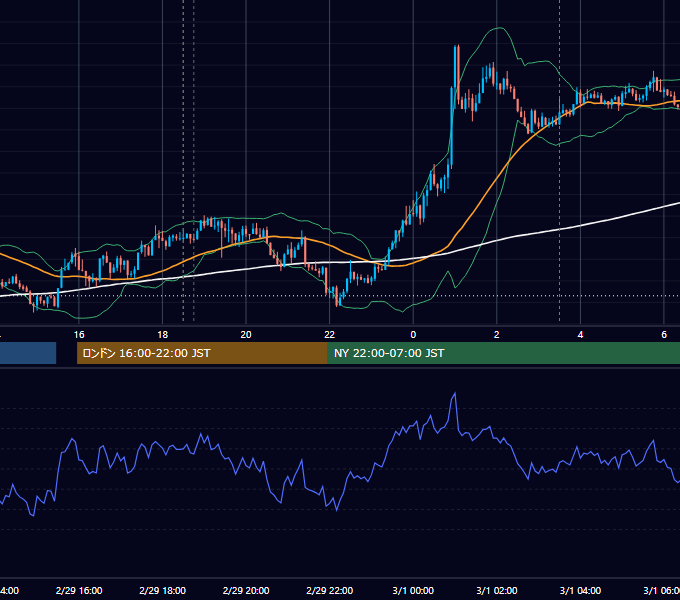Click the tall spike candle peak after midnight

point(456,46)
